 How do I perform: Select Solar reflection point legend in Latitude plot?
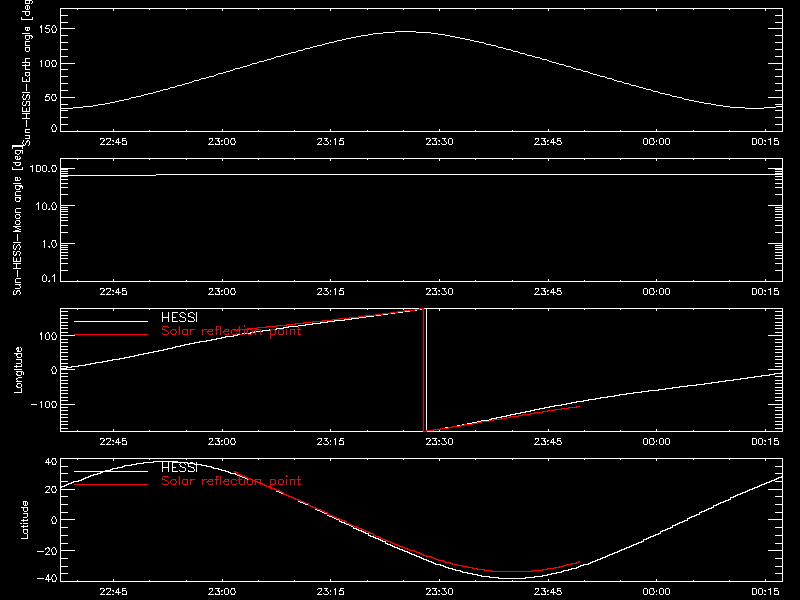click(231, 481)
